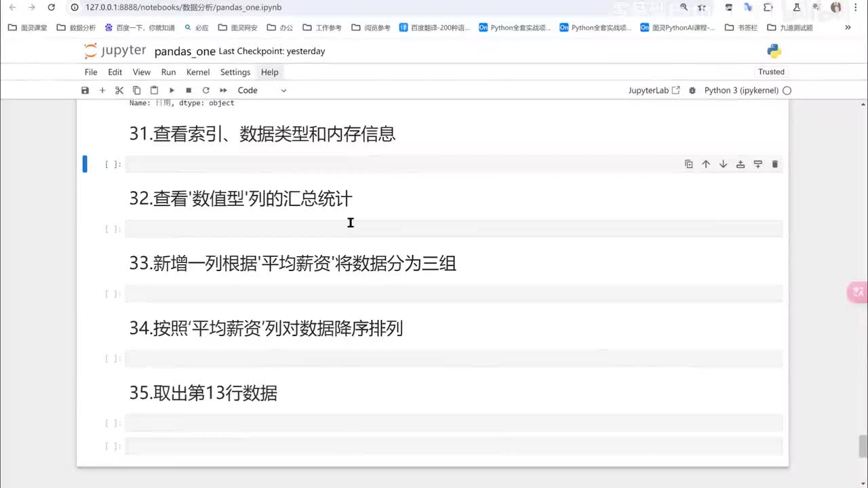The image size is (868, 488).
Task: Click the pink translate widget on right edge
Action: 858,292
